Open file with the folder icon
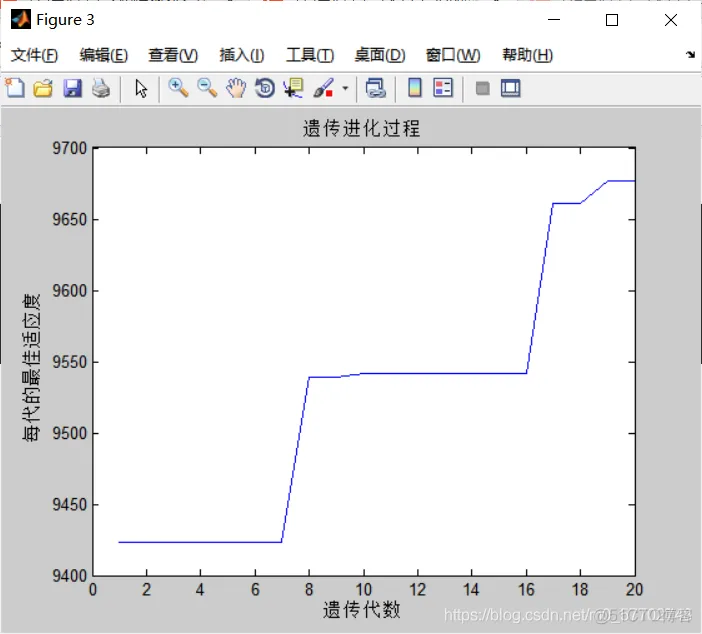The height and width of the screenshot is (634, 702). click(43, 88)
